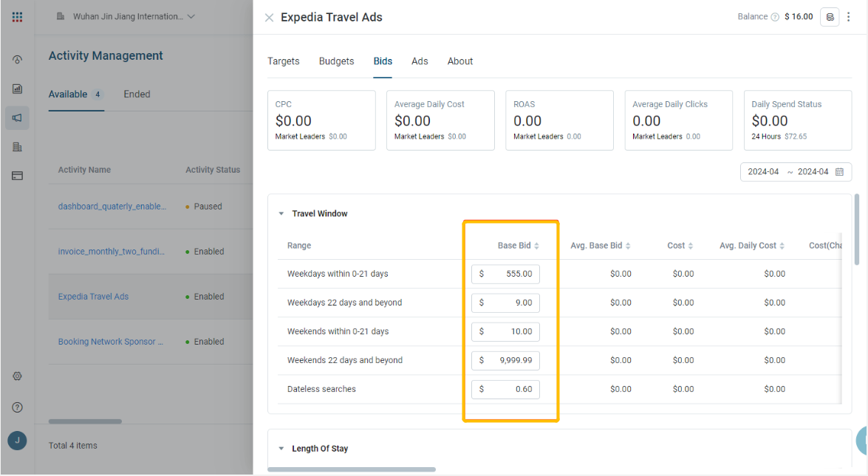
Task: Click the Range column header
Action: click(x=299, y=246)
